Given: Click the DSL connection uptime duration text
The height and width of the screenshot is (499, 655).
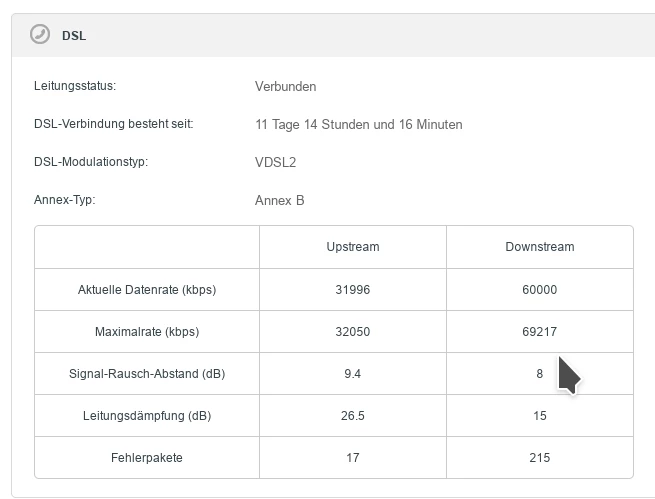Looking at the screenshot, I should click(358, 125).
